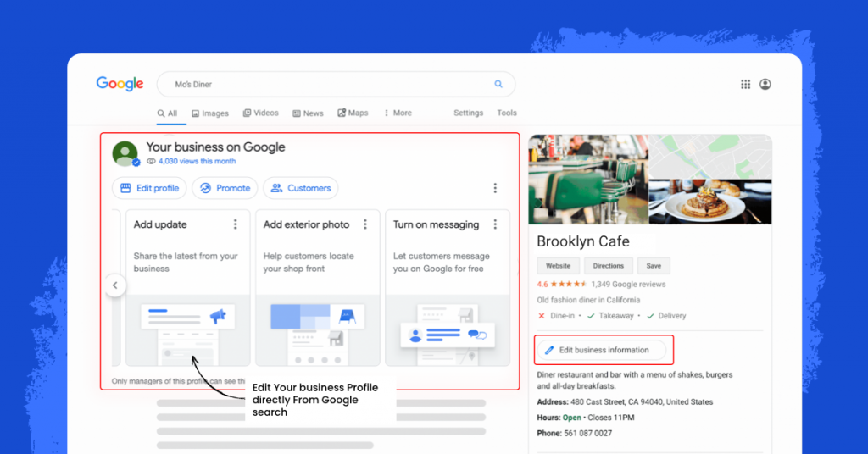Click the Edit profile button
Viewport: 868px width, 454px height.
click(149, 188)
